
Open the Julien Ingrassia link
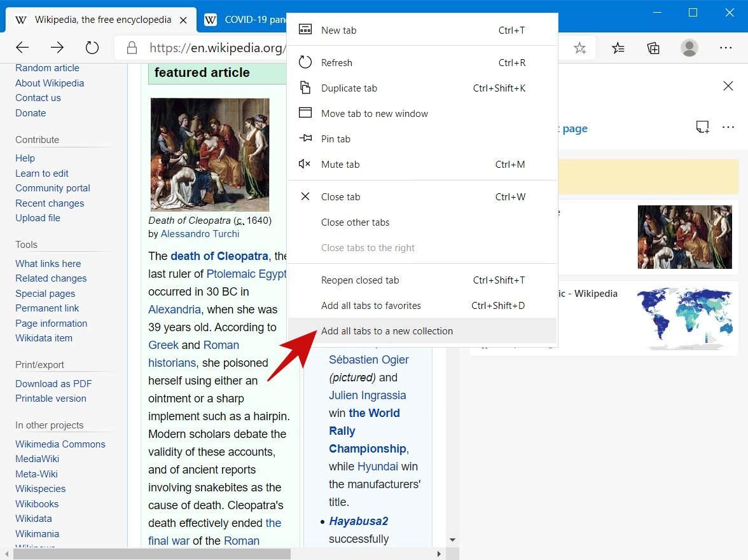pos(368,395)
